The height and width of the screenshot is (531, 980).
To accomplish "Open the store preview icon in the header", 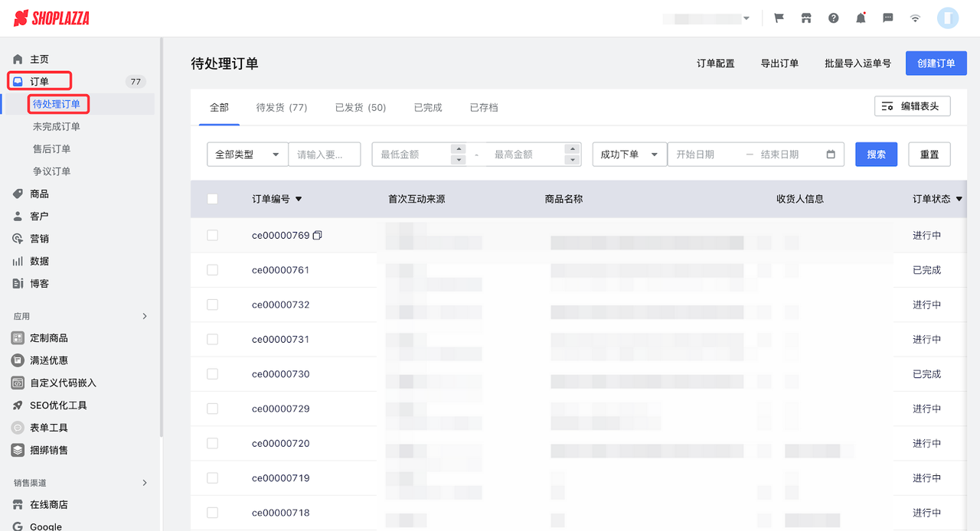I will (x=805, y=18).
